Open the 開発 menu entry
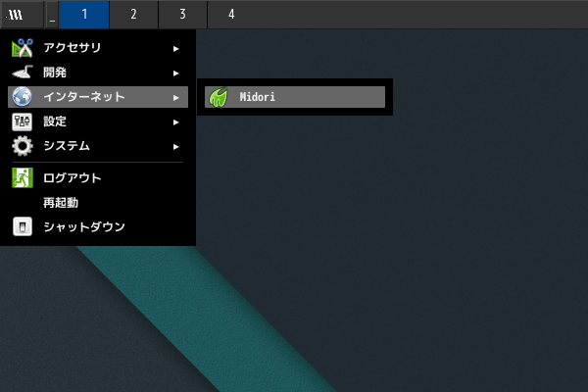This screenshot has height=392, width=588. 98,73
